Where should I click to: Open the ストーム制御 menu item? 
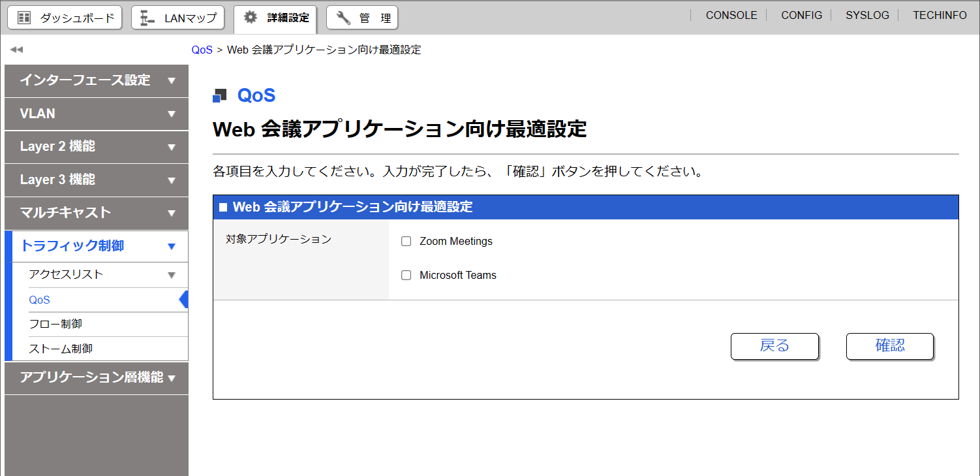tap(61, 349)
